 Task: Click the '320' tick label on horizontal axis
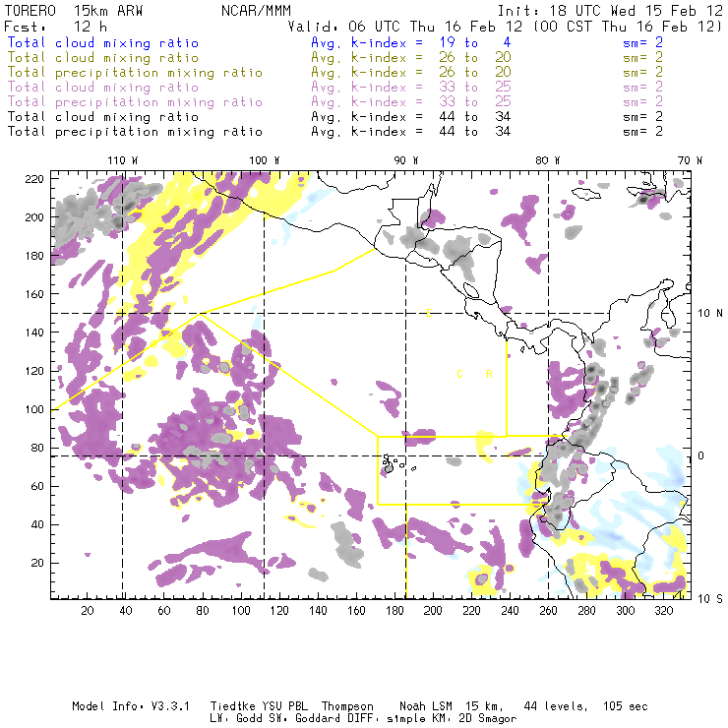coord(663,611)
